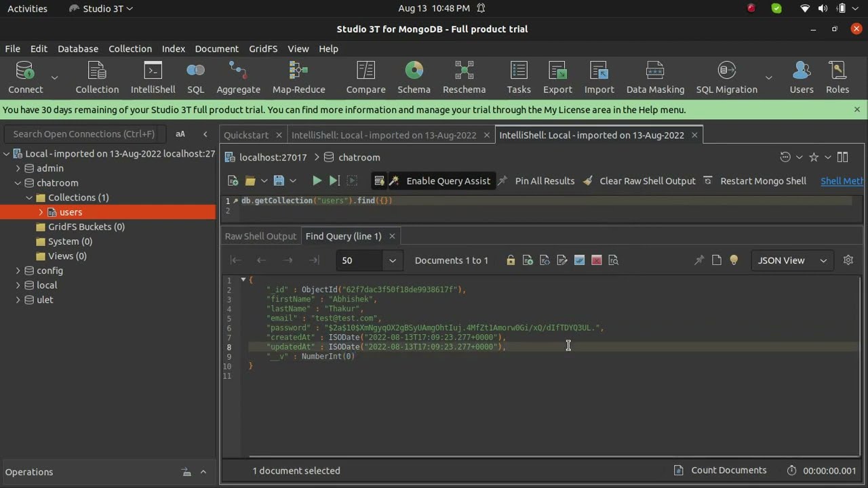Screen dimensions: 868x488
Task: Open the Connect manager
Action: [25, 77]
